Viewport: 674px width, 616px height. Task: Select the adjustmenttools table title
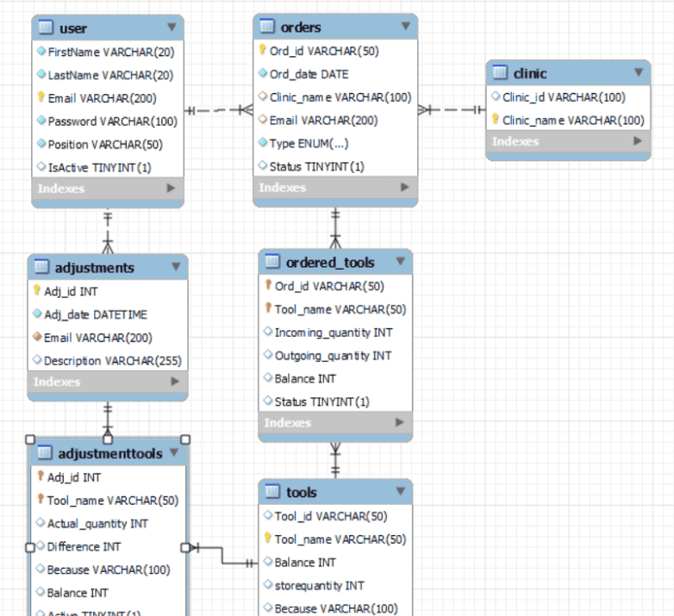pyautogui.click(x=110, y=454)
